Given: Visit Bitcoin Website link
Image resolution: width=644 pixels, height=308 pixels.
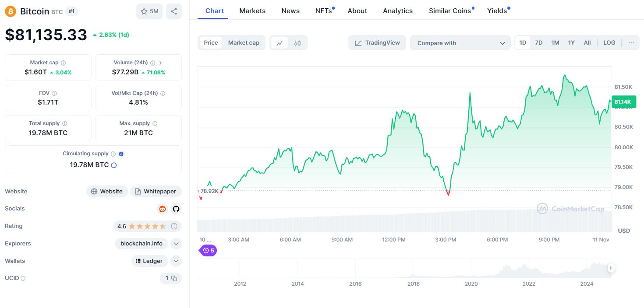Looking at the screenshot, I should tap(107, 191).
